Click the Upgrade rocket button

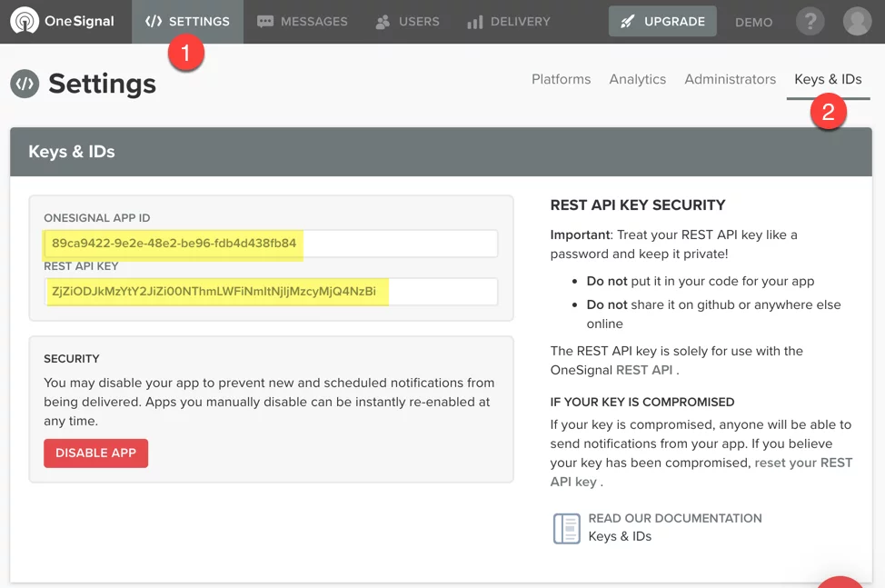pyautogui.click(x=662, y=22)
